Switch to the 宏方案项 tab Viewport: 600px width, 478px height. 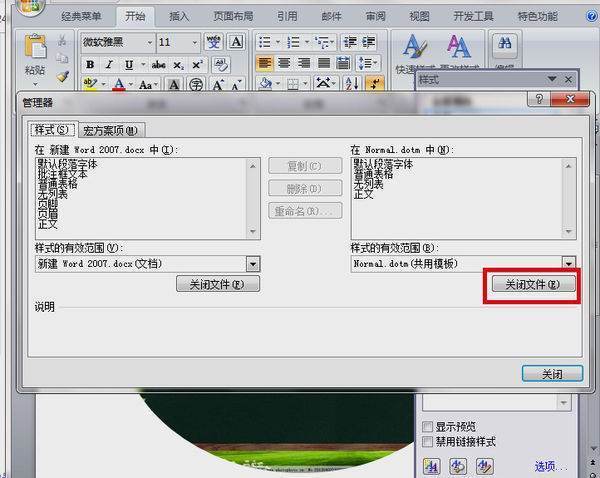click(x=113, y=130)
